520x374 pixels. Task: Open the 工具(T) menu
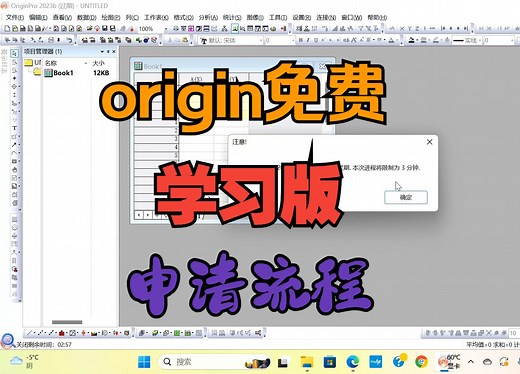point(278,17)
